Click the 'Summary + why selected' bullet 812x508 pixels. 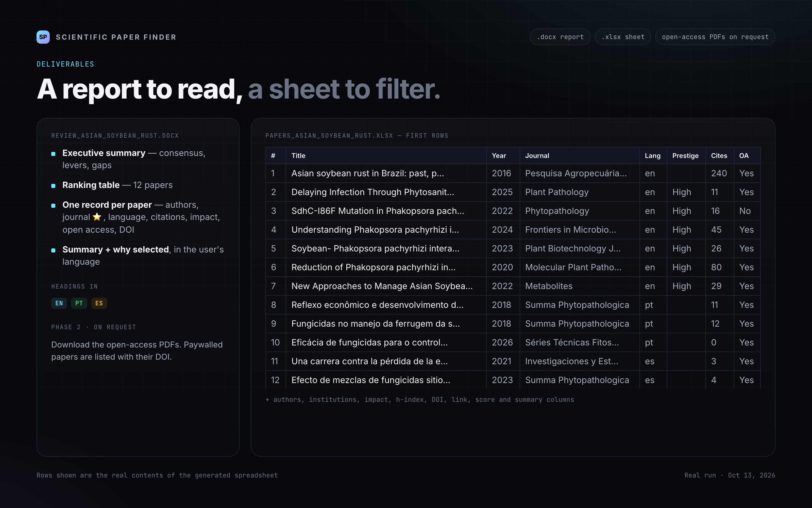coord(115,250)
